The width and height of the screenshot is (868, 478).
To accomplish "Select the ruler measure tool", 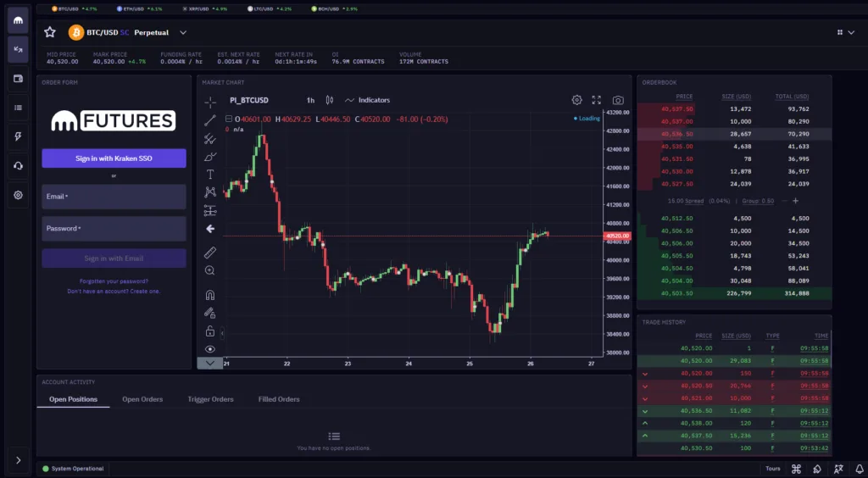I will 210,253.
